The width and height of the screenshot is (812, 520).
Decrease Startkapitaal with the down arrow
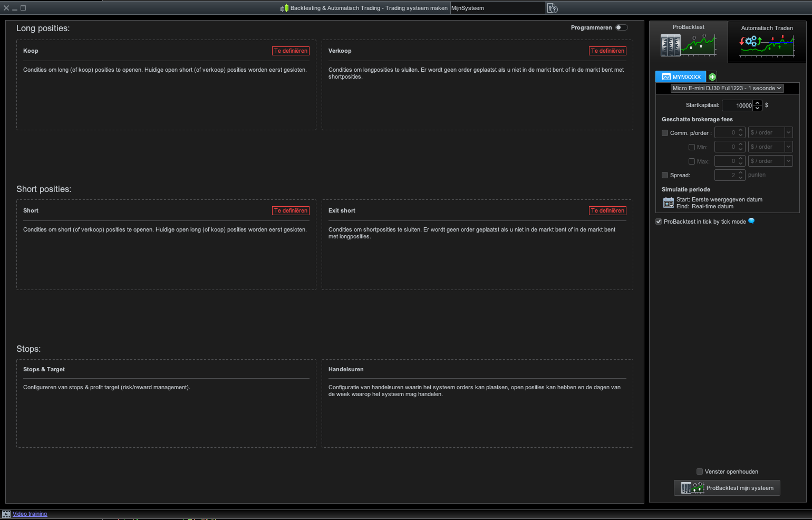[x=758, y=108]
